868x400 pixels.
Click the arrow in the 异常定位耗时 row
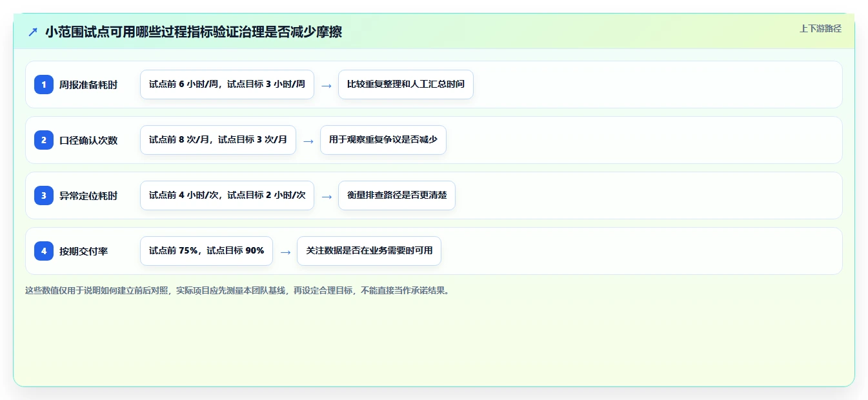327,196
